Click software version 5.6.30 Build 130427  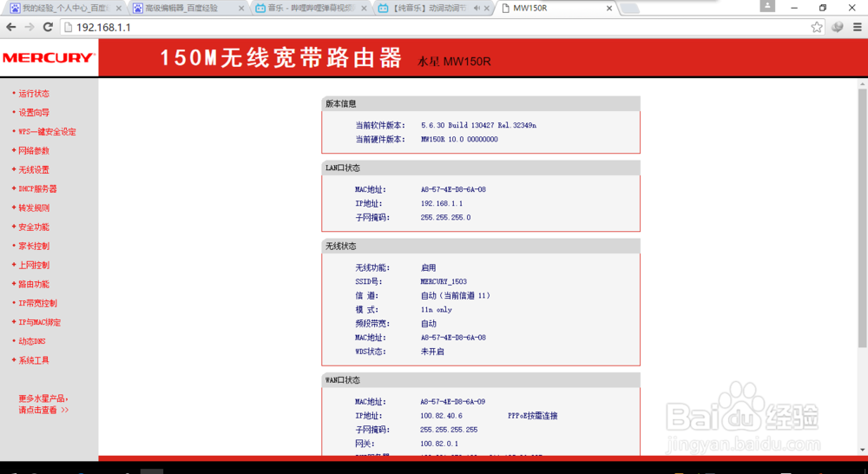click(x=478, y=125)
